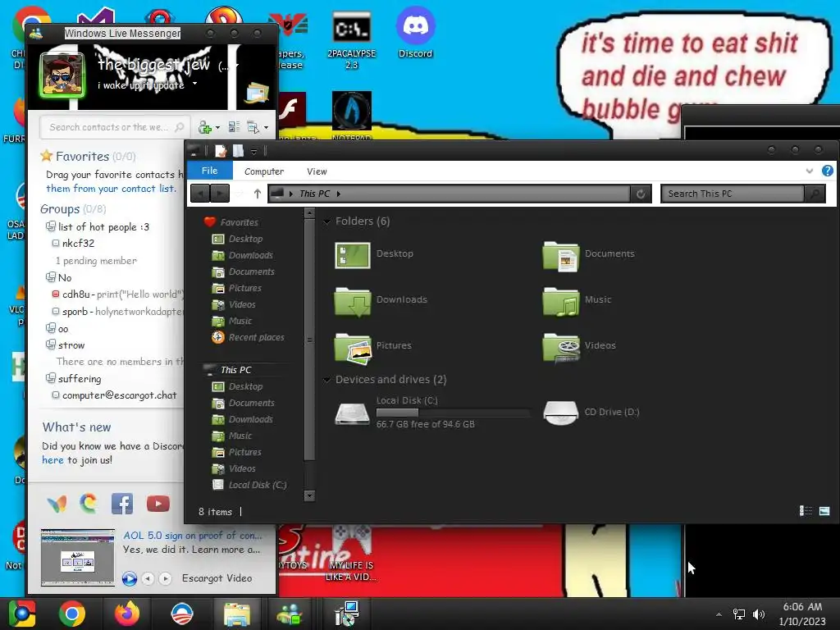Click the volume icon in system tray
Viewport: 840px width, 630px height.
(759, 614)
